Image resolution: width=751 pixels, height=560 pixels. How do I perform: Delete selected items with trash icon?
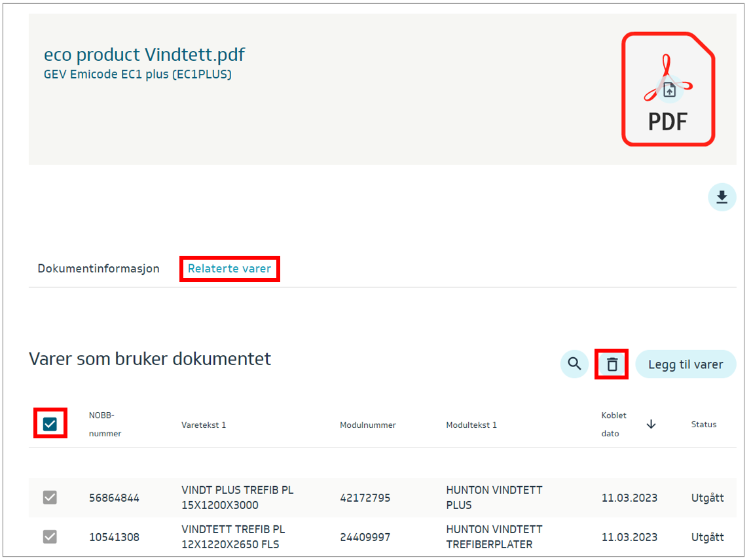coord(612,364)
